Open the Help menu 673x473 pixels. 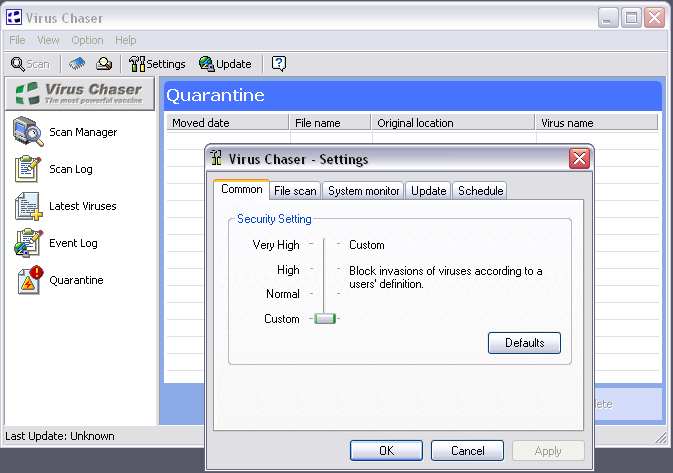pos(125,40)
